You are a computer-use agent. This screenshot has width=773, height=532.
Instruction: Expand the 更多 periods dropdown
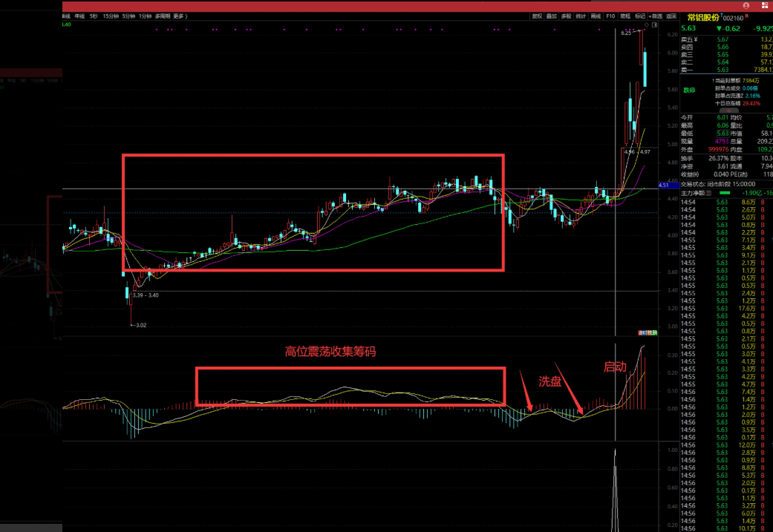[x=180, y=16]
